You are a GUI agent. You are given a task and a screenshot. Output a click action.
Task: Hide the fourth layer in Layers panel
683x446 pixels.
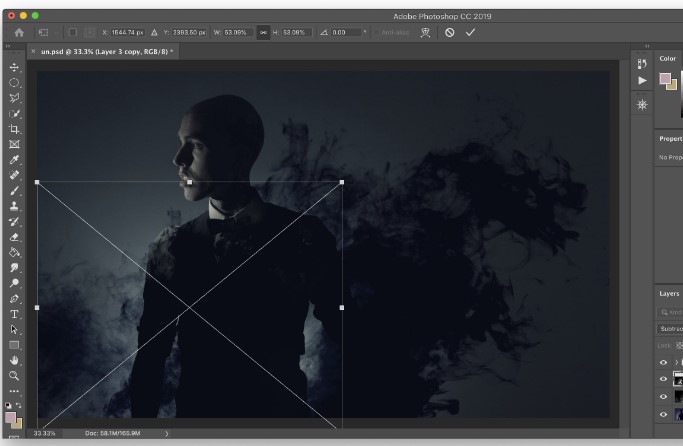663,415
